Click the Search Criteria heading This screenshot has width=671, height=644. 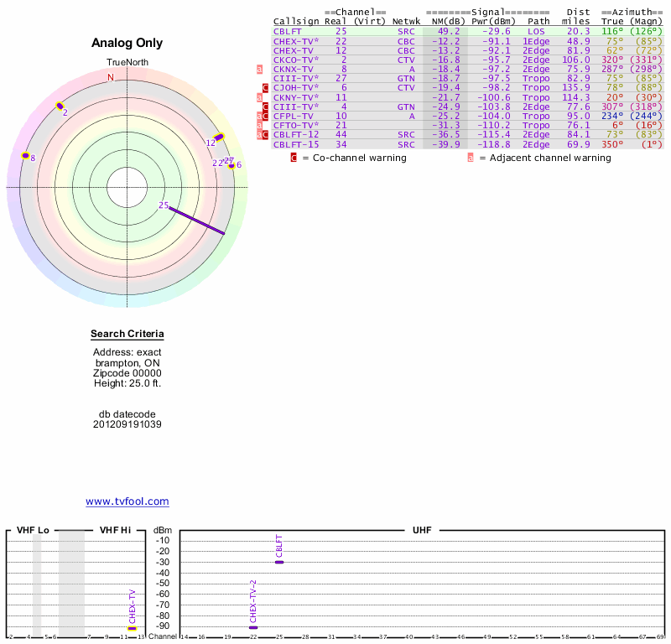point(127,335)
